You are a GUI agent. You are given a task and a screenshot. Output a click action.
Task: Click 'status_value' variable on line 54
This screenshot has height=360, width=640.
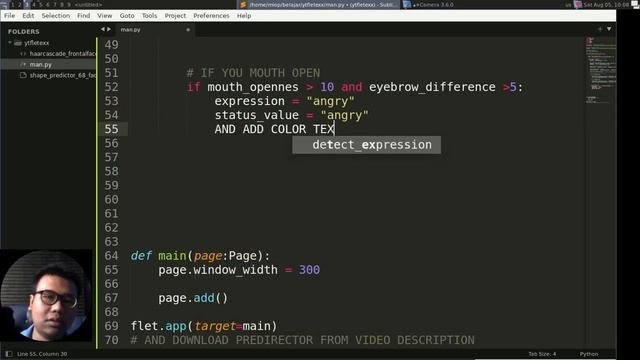[256, 116]
